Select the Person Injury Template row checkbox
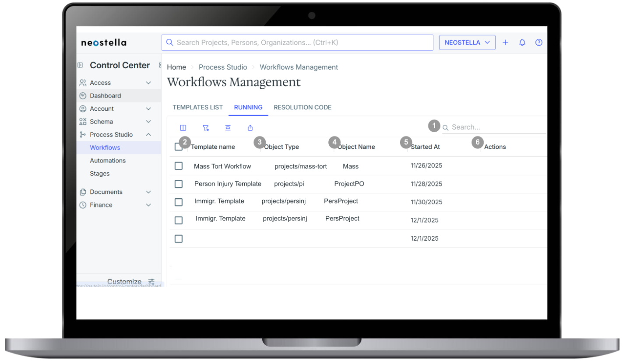Image resolution: width=623 pixels, height=364 pixels. (179, 184)
